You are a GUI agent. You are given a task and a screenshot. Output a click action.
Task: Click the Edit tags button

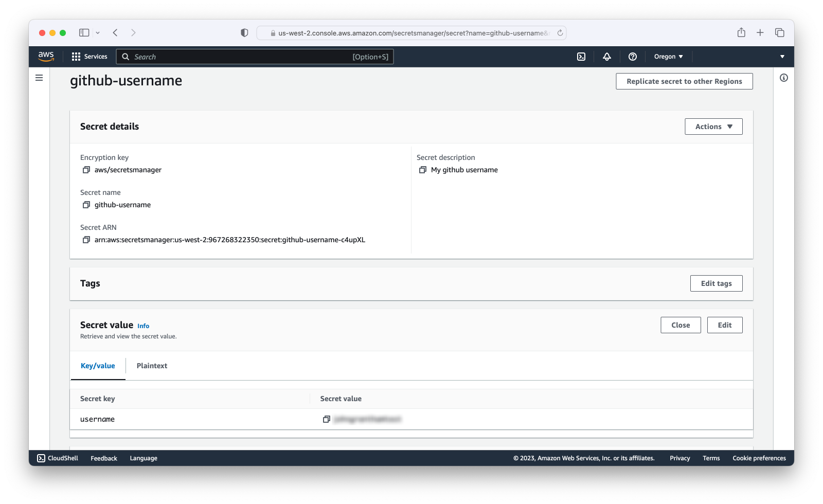tap(716, 283)
